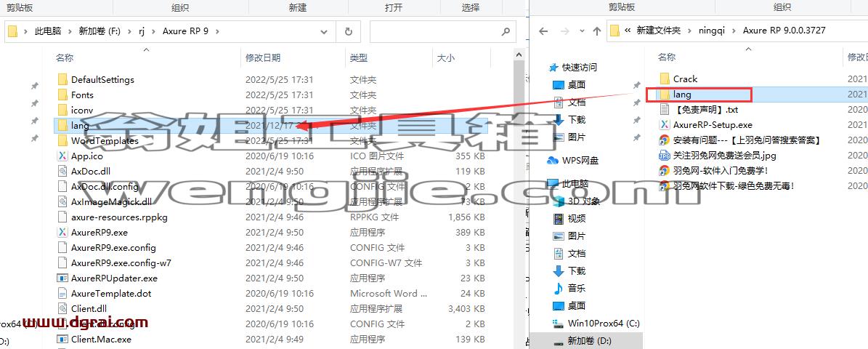868x349 pixels.
Task: Select the axure-resources.rppkg file icon
Action: click(x=62, y=217)
